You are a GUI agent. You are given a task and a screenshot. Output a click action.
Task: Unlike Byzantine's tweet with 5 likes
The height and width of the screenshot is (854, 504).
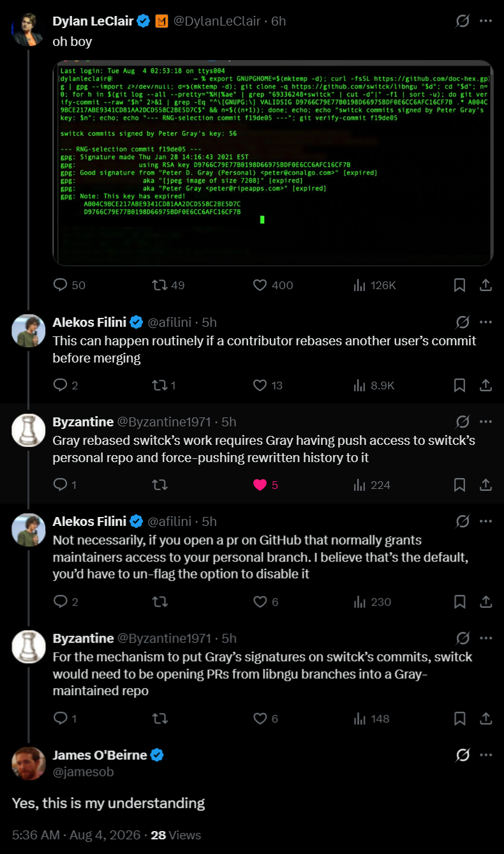click(x=260, y=485)
